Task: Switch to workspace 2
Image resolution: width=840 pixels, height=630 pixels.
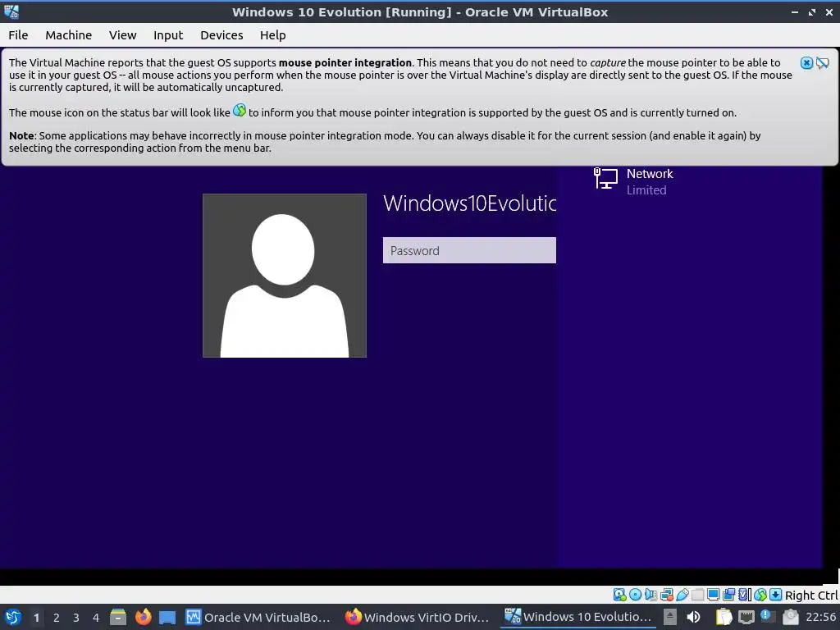Action: tap(57, 617)
